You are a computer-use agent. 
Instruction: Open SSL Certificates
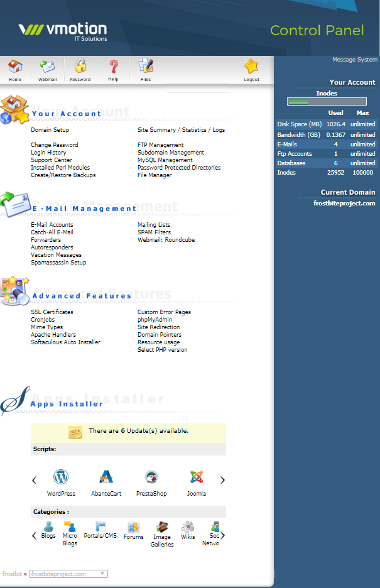[x=52, y=312]
